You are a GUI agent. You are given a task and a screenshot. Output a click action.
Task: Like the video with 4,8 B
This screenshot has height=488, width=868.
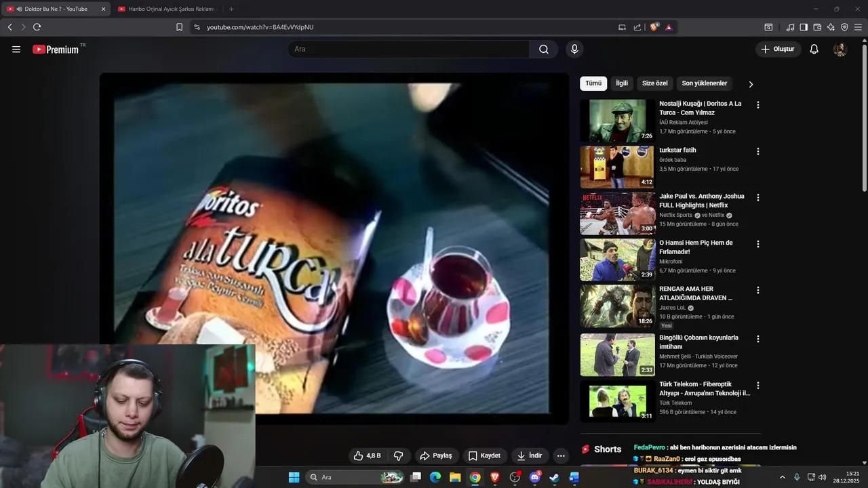[367, 456]
